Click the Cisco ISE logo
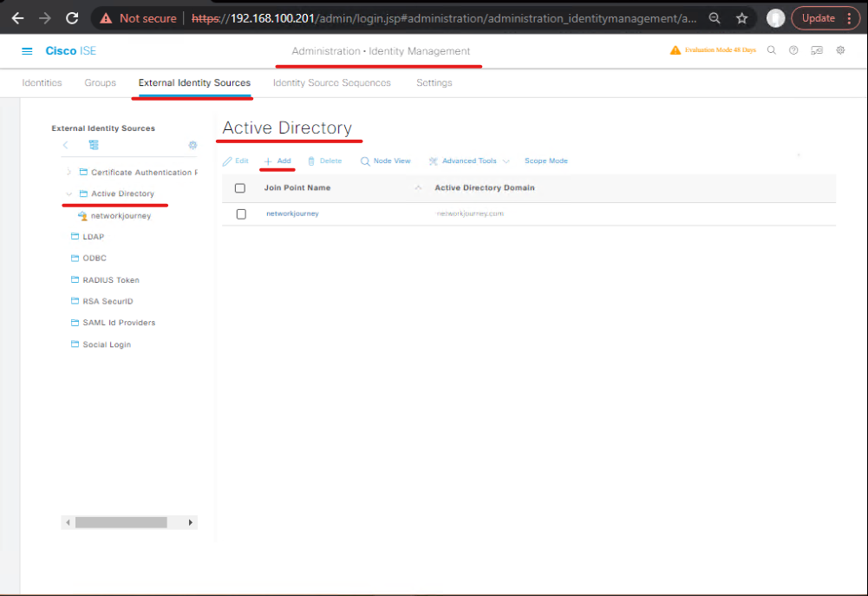Image resolution: width=868 pixels, height=596 pixels. tap(70, 51)
